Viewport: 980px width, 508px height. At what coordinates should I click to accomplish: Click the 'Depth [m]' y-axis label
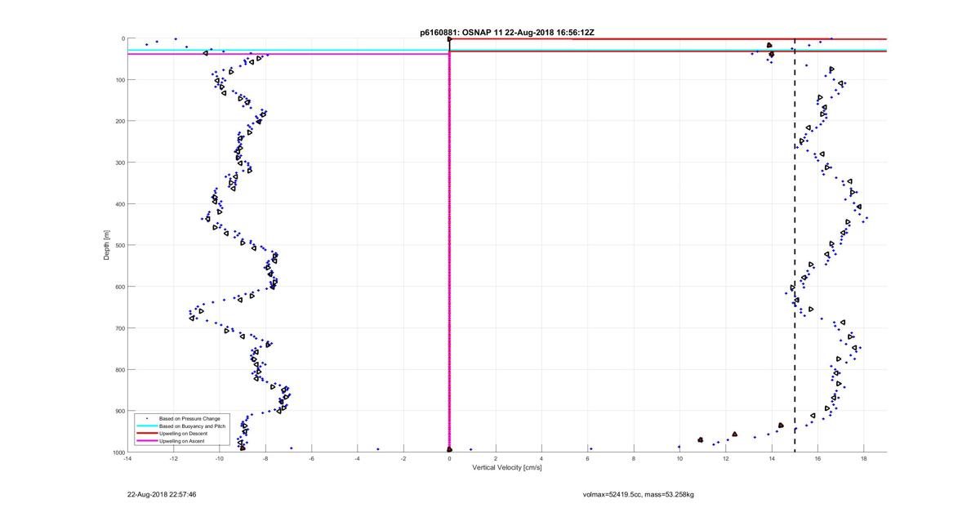[x=107, y=245]
